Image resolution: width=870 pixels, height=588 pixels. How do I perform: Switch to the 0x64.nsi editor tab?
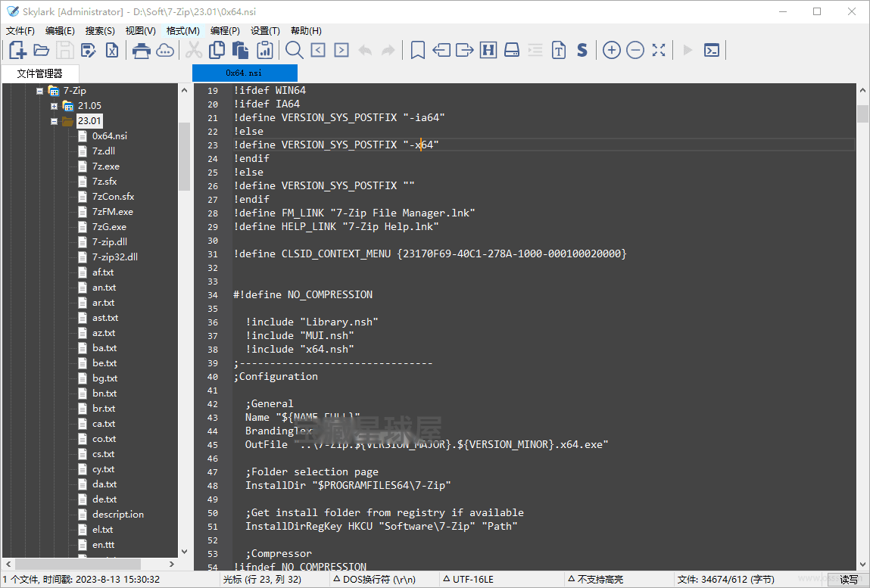[245, 73]
